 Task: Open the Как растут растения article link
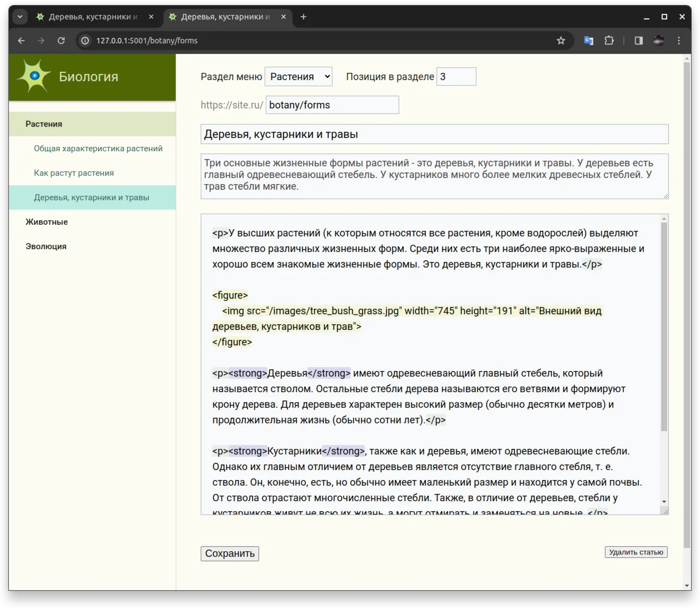74,173
